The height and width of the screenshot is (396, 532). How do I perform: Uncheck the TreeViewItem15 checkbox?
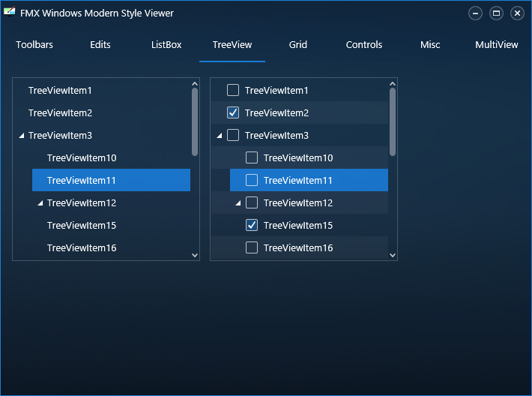[252, 225]
